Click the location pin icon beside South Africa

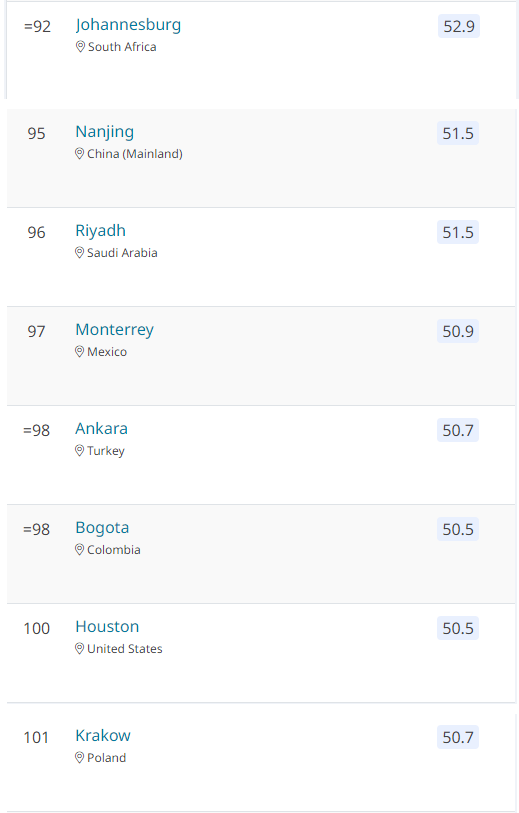[x=80, y=47]
